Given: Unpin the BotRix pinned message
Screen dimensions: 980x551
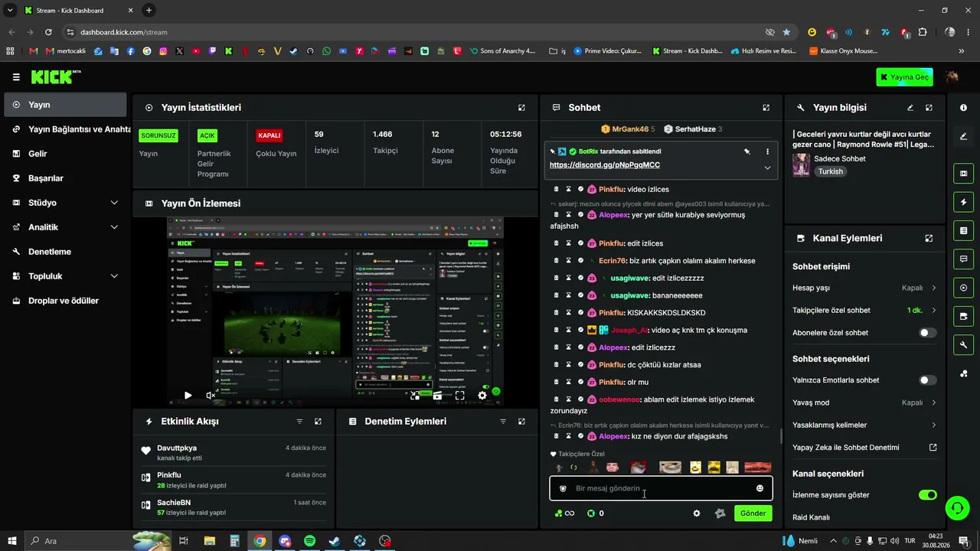Looking at the screenshot, I should (747, 152).
